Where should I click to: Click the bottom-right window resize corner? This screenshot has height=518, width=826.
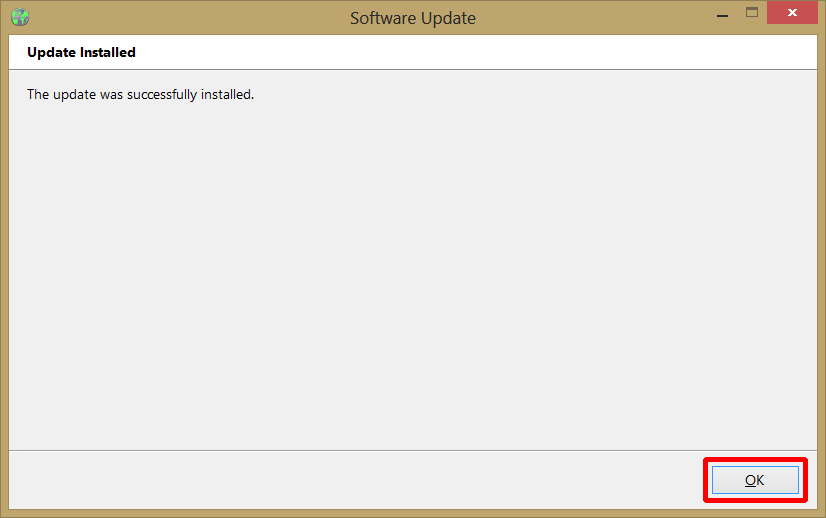(x=822, y=514)
